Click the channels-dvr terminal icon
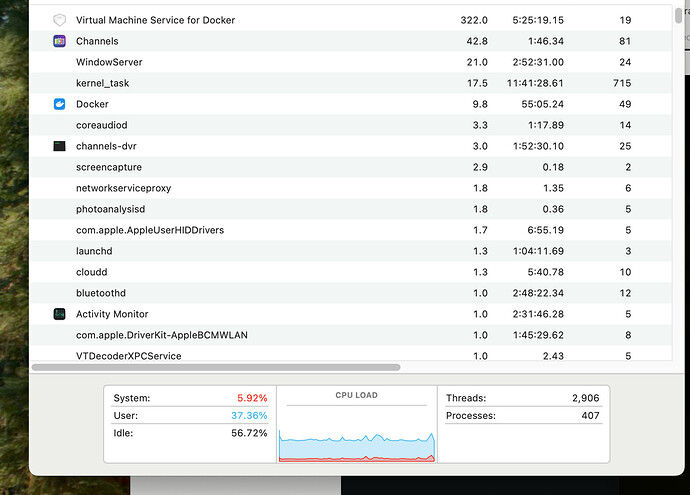 (x=59, y=146)
